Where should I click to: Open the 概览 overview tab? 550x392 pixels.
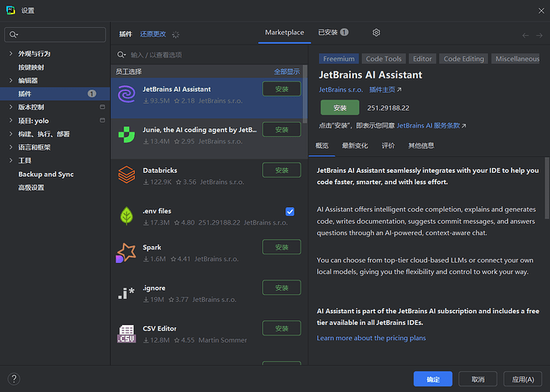coord(322,146)
